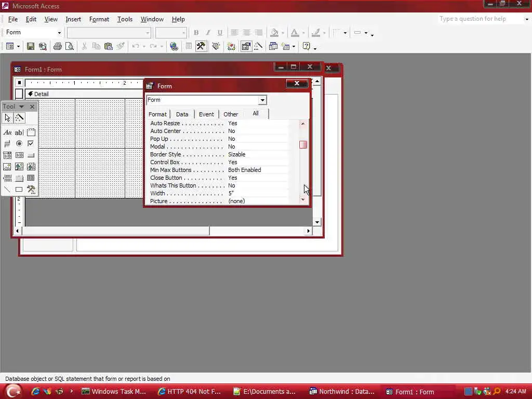Click the Insert Hyperlink globe icon
Image resolution: width=532 pixels, height=399 pixels.
tap(174, 46)
